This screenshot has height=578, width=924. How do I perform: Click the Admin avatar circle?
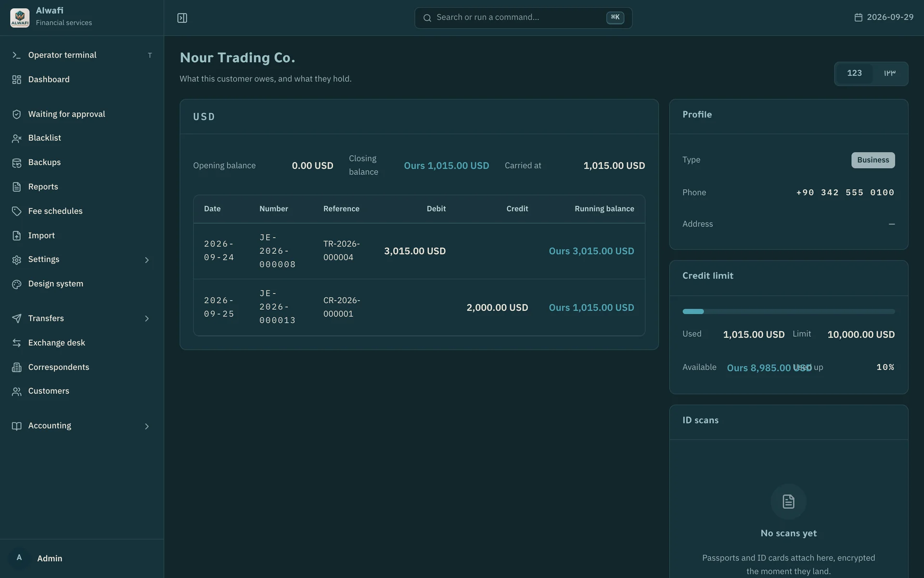pos(19,558)
